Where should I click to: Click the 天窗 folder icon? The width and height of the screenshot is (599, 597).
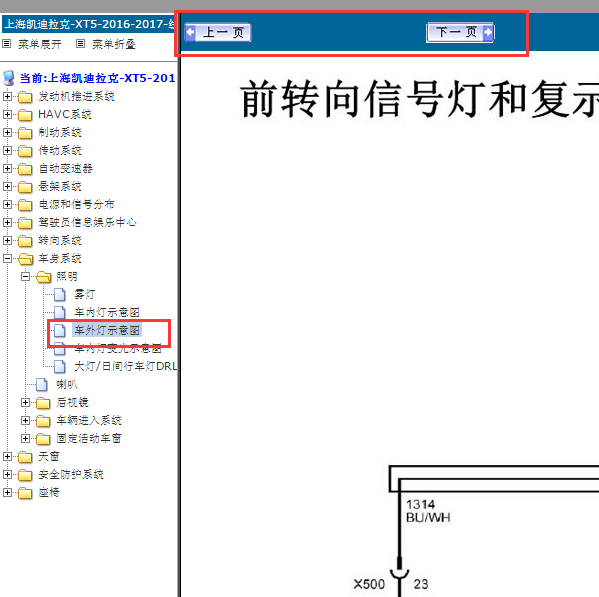click(x=25, y=457)
